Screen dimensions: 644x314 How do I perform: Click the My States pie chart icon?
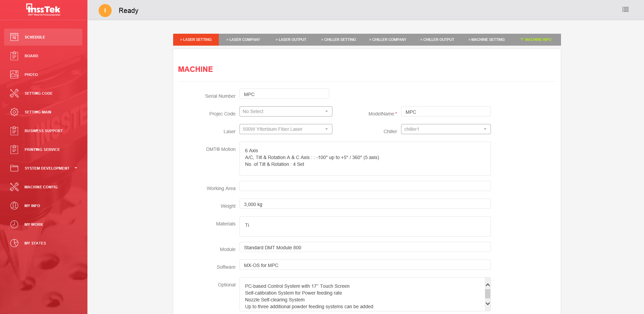[14, 243]
